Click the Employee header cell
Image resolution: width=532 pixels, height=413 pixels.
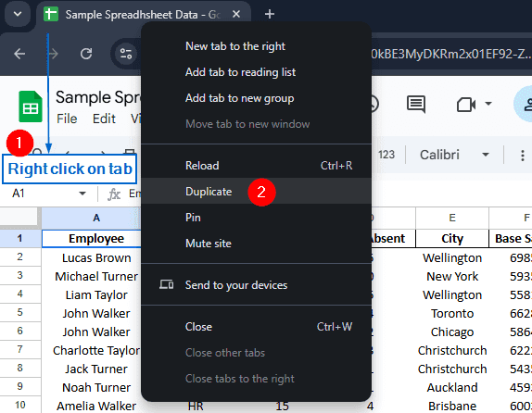[91, 238]
